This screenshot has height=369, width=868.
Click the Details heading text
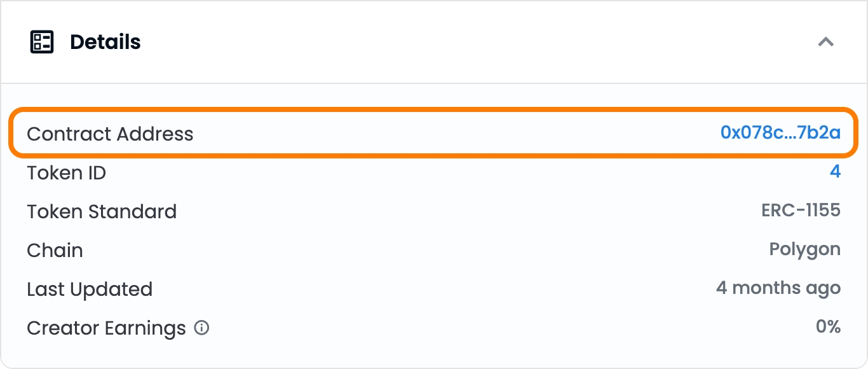(x=105, y=42)
